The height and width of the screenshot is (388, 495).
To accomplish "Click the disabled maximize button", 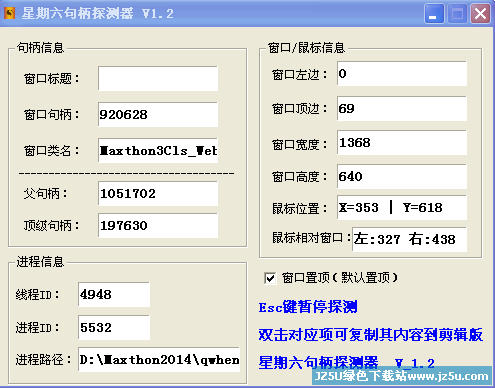I will click(x=457, y=14).
